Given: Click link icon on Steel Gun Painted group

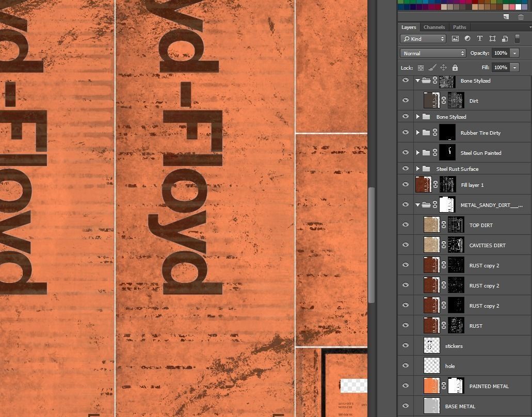Looking at the screenshot, I should point(435,153).
